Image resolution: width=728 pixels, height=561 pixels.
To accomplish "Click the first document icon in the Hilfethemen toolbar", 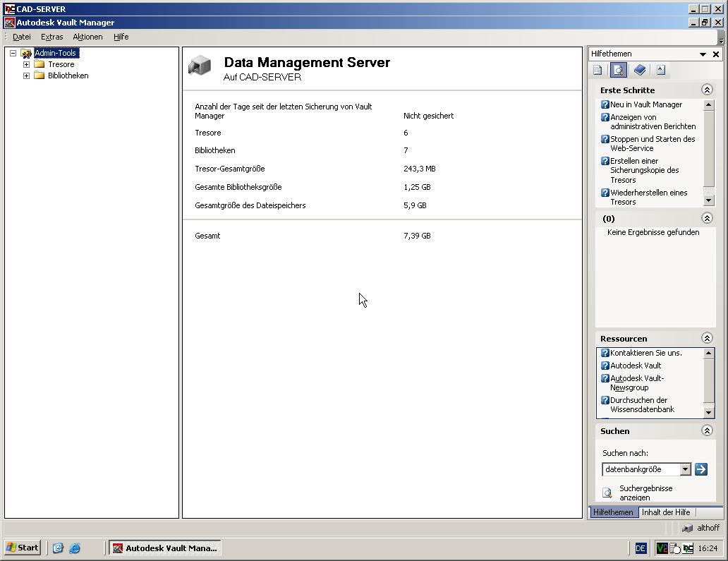I will (x=598, y=70).
